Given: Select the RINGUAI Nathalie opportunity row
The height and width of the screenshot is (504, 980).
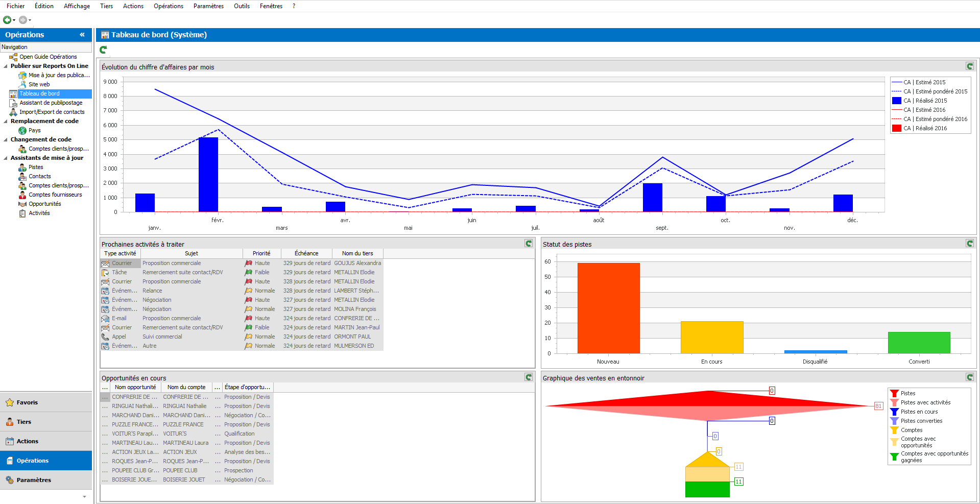Looking at the screenshot, I should [135, 405].
